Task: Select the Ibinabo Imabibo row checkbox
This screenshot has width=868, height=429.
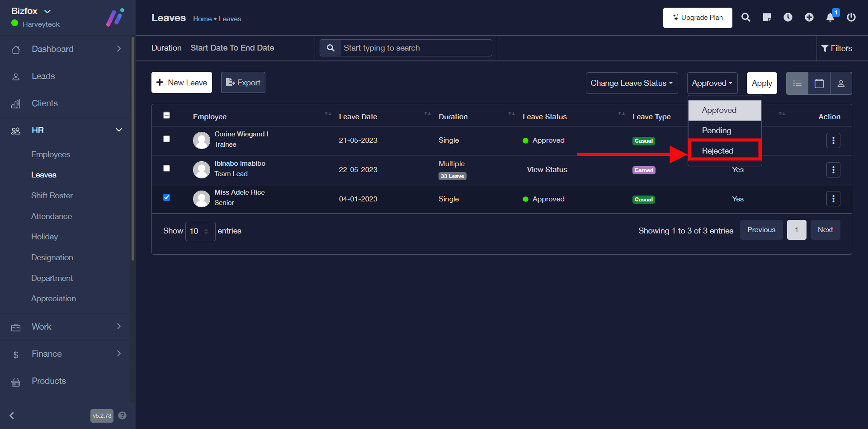Action: click(166, 168)
